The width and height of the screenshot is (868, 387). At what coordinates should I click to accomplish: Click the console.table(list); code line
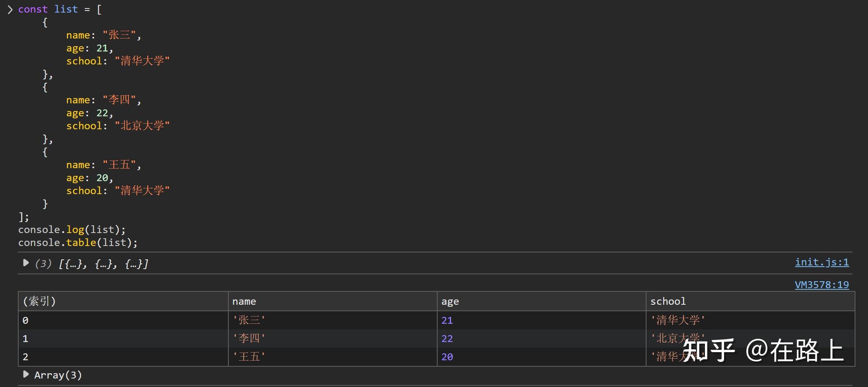tap(78, 243)
